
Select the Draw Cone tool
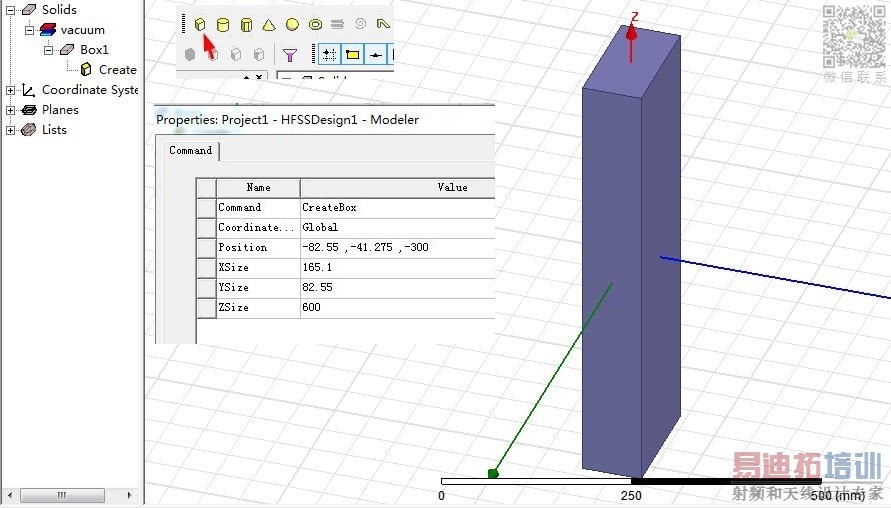269,24
